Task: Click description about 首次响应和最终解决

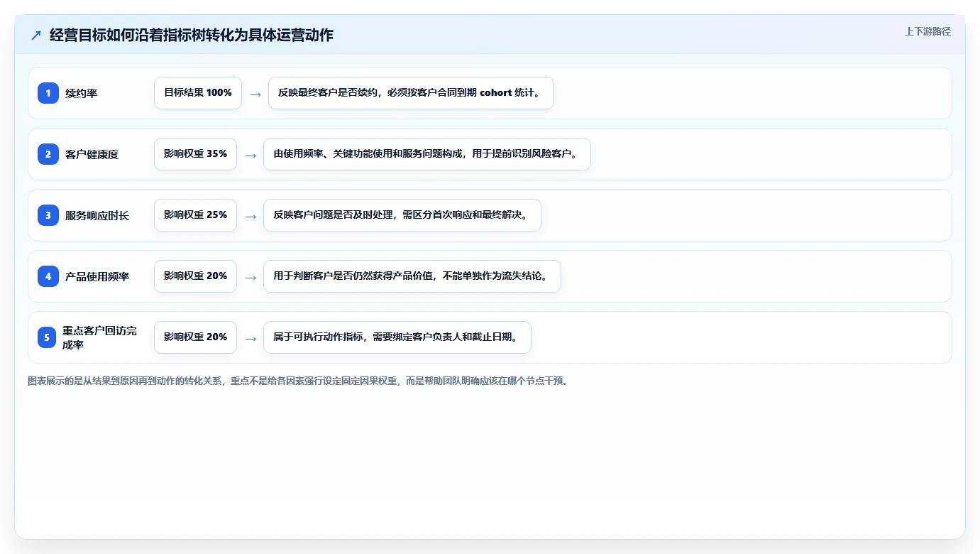Action: click(402, 215)
